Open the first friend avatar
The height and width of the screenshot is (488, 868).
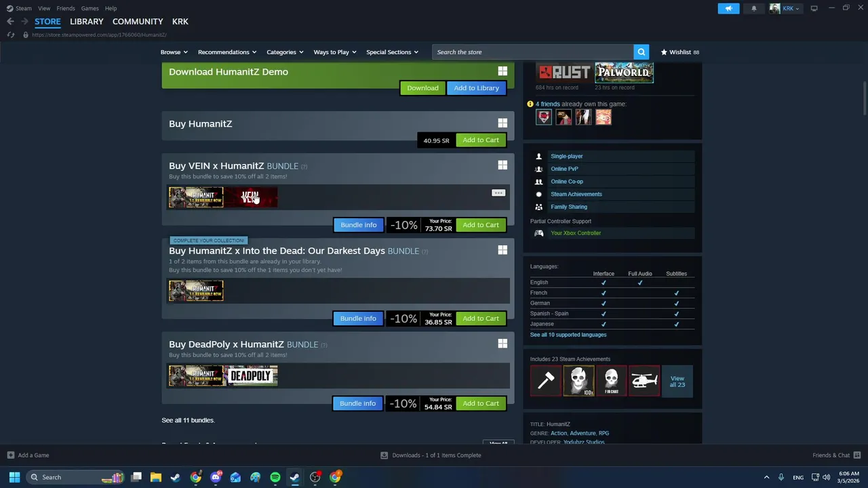point(544,117)
